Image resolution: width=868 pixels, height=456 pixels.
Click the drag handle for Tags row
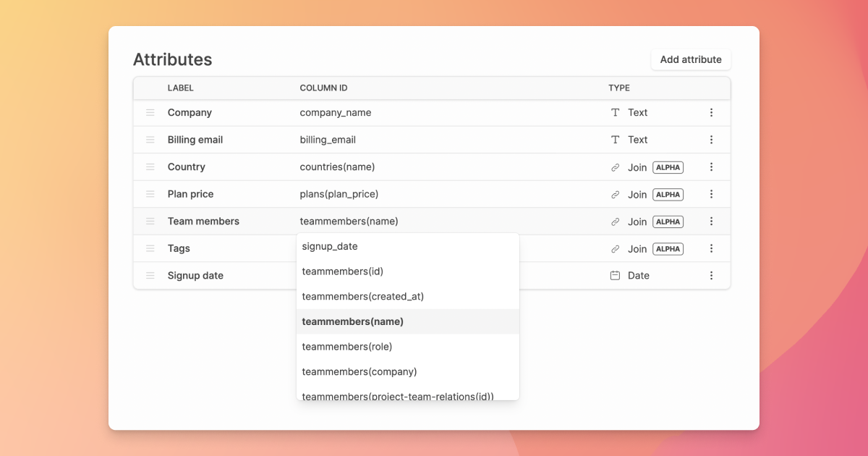point(150,248)
